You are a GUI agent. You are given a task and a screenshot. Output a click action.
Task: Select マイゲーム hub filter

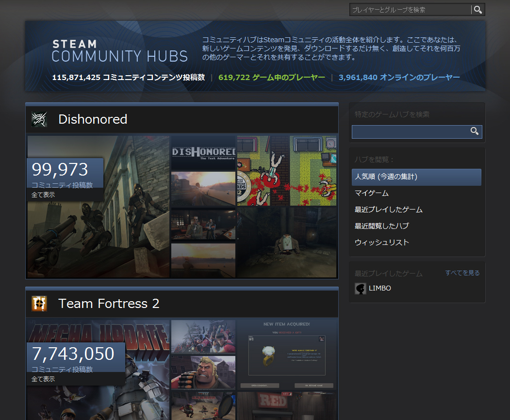(416, 194)
